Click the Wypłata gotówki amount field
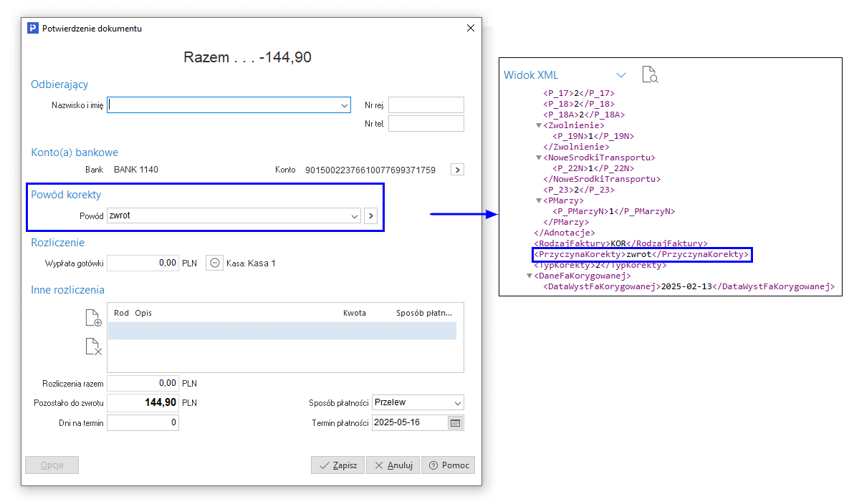Image resolution: width=844 pixels, height=504 pixels. 143,263
